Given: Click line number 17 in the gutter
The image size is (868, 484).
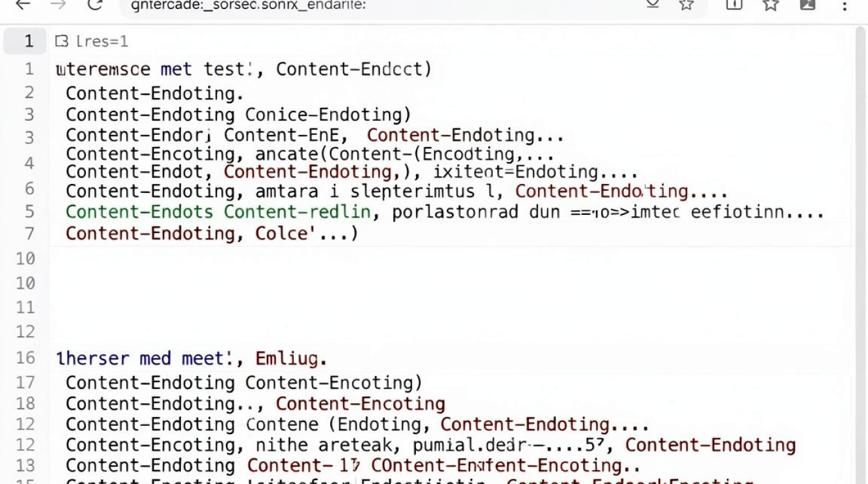Looking at the screenshot, I should tap(25, 383).
